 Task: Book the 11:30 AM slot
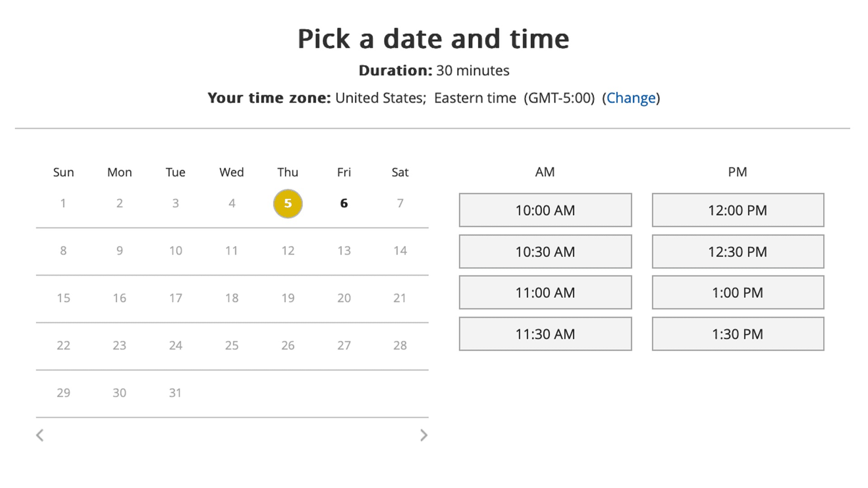pos(545,334)
